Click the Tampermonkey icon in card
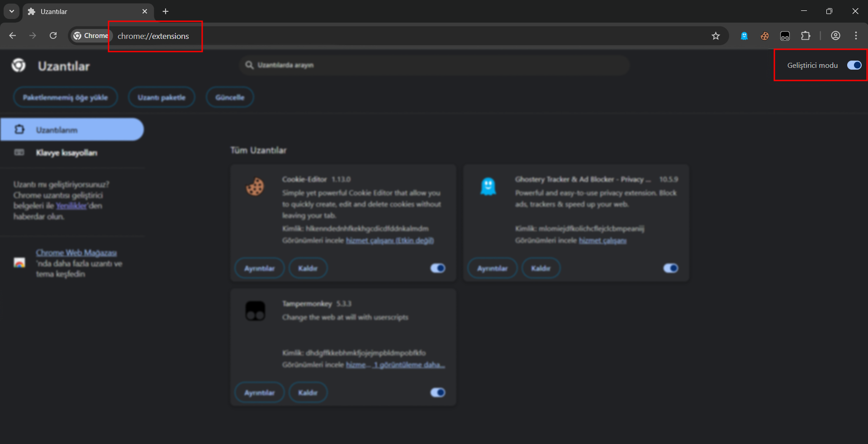 click(255, 311)
